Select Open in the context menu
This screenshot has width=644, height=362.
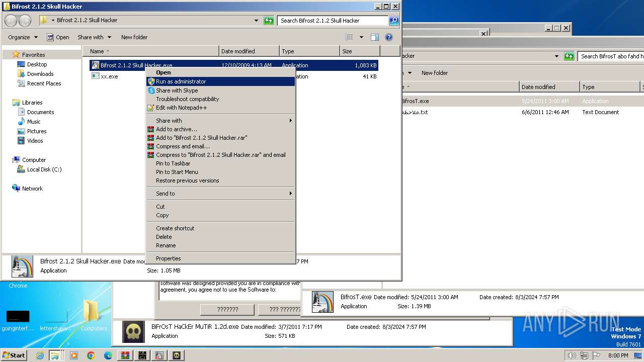click(220, 72)
